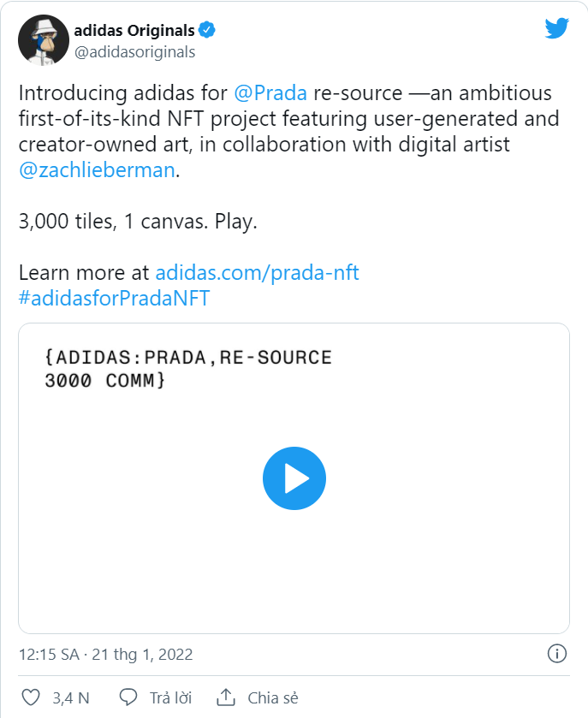
Task: Open the @zachlieberman profile link
Action: point(97,169)
